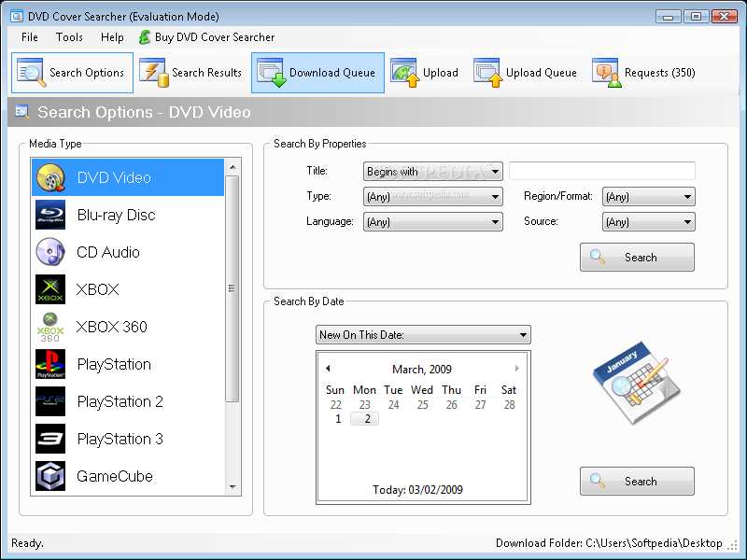Click the Requests (350) icon

point(607,73)
